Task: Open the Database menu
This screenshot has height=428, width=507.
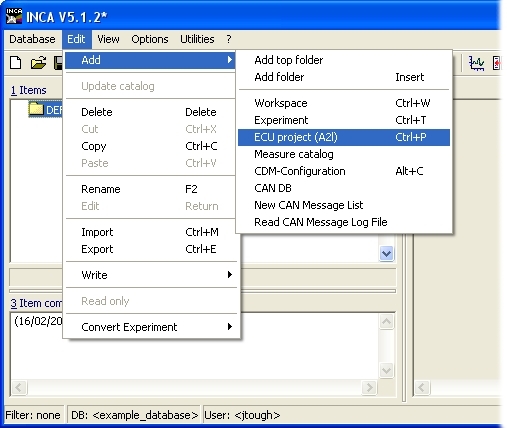Action: [x=32, y=39]
